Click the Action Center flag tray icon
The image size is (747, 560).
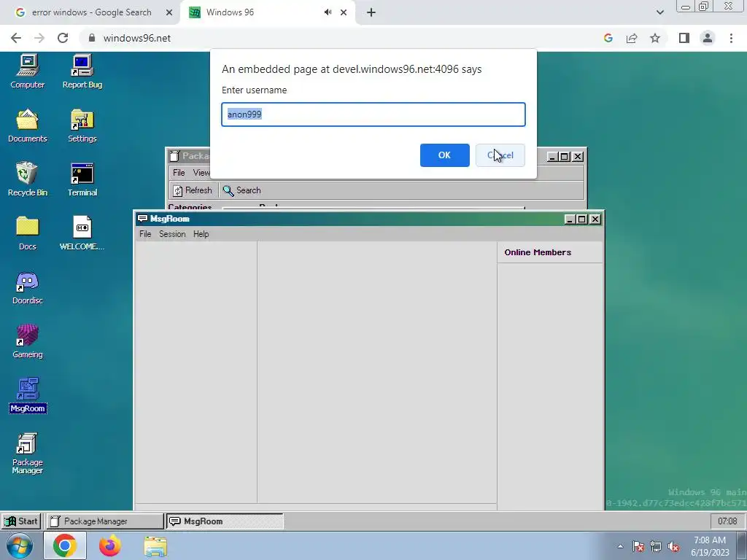click(x=638, y=546)
